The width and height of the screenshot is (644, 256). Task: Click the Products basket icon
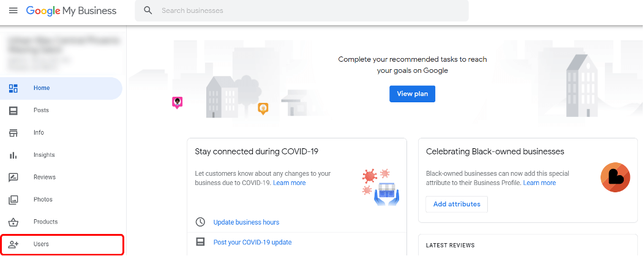click(x=13, y=222)
